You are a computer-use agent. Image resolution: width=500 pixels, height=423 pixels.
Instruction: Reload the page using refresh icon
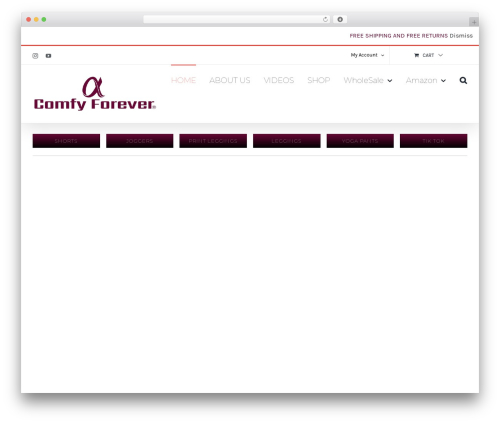325,20
